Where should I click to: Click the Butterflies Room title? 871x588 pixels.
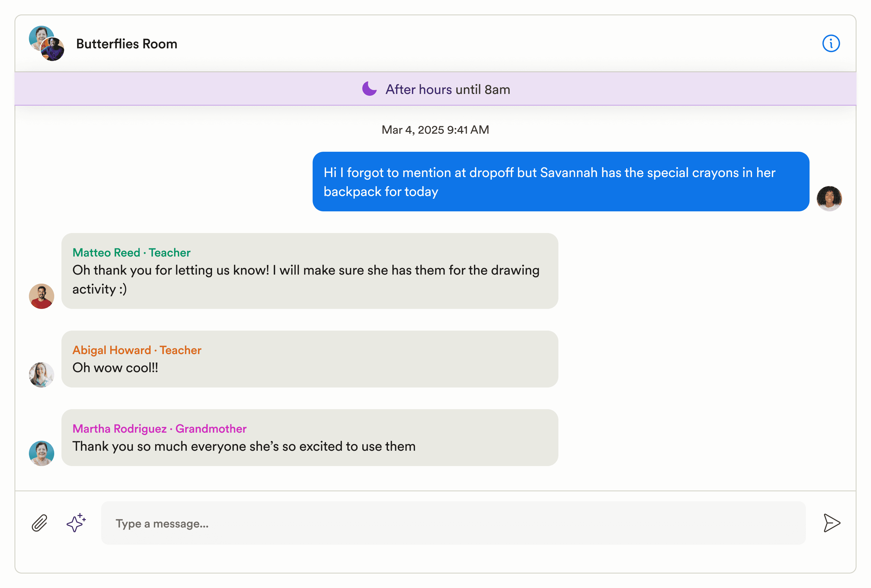pyautogui.click(x=127, y=44)
